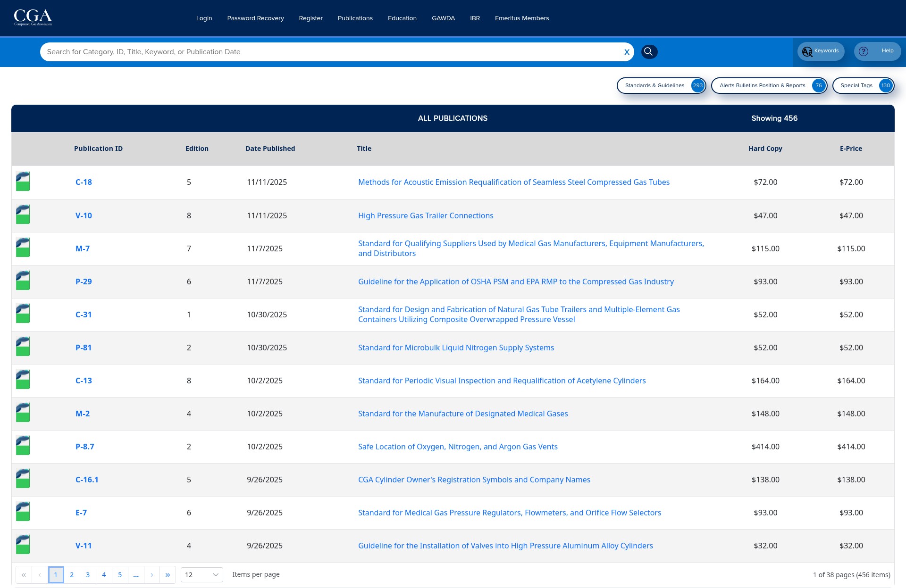Go to page 3
This screenshot has height=588, width=906.
click(x=88, y=575)
